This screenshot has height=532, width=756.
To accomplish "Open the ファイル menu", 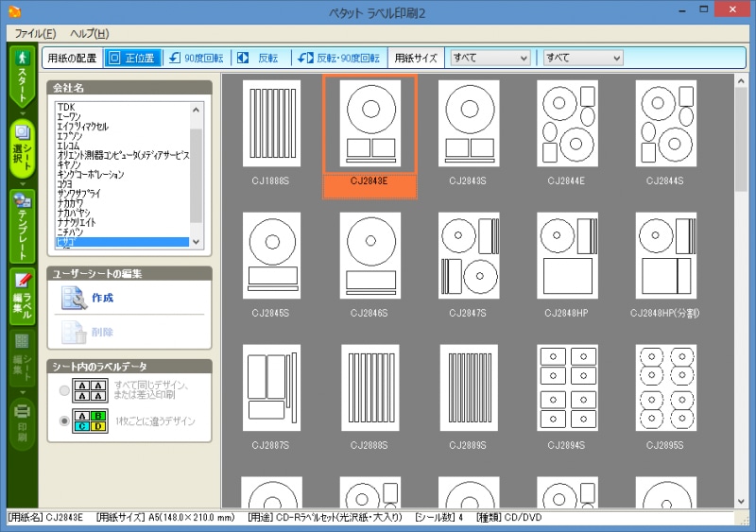I will [35, 33].
